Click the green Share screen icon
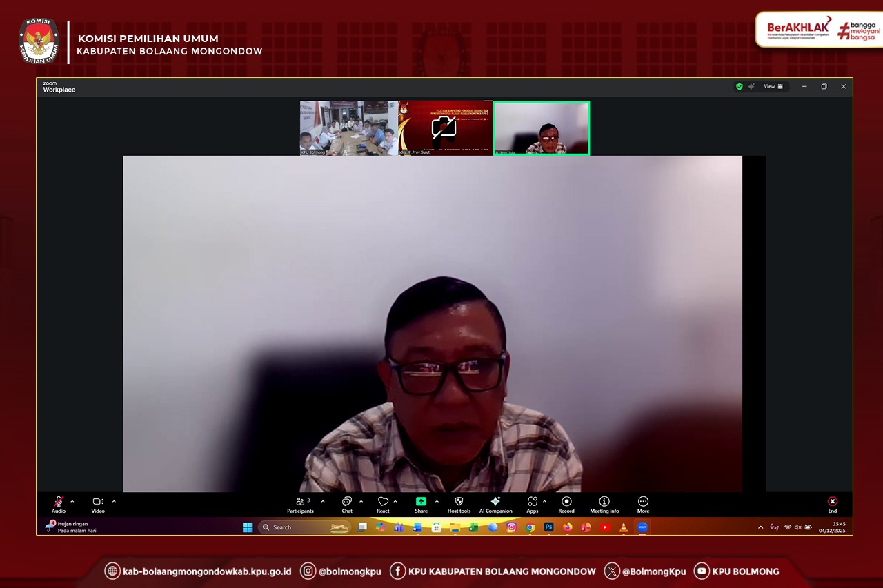Image resolution: width=883 pixels, height=588 pixels. tap(421, 503)
